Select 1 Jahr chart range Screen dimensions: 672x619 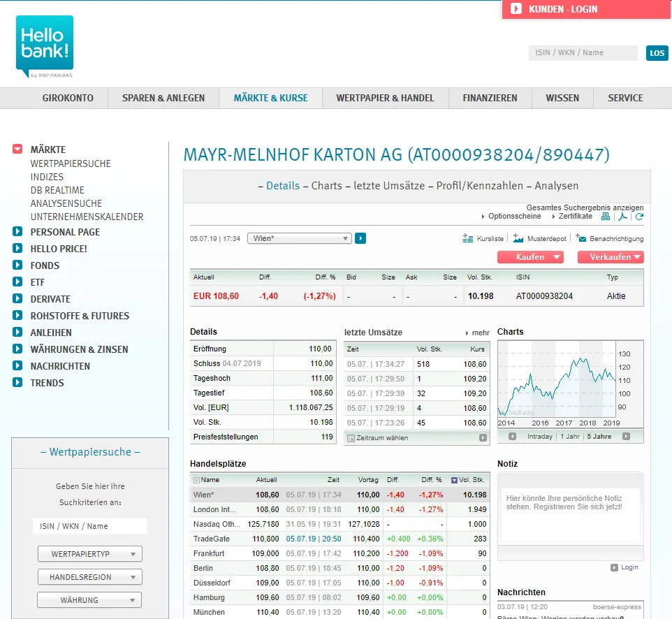[x=570, y=437]
